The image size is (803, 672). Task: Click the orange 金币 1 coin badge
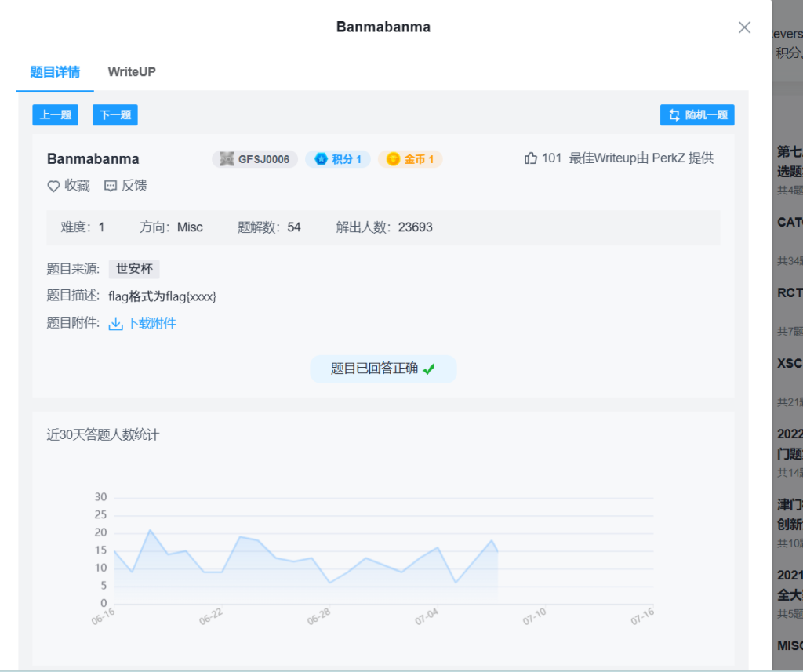[x=410, y=159]
